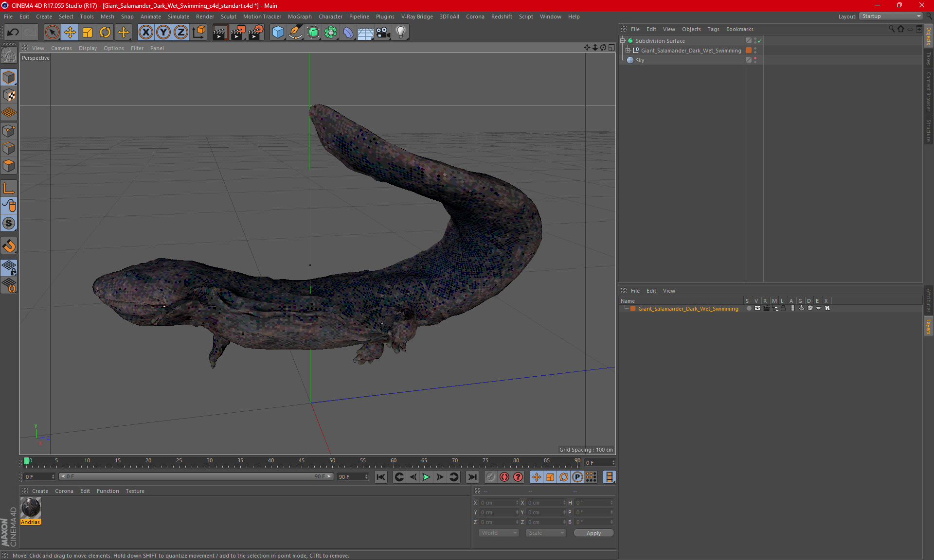Open material manager Texture menu
The width and height of the screenshot is (934, 560).
tap(135, 491)
